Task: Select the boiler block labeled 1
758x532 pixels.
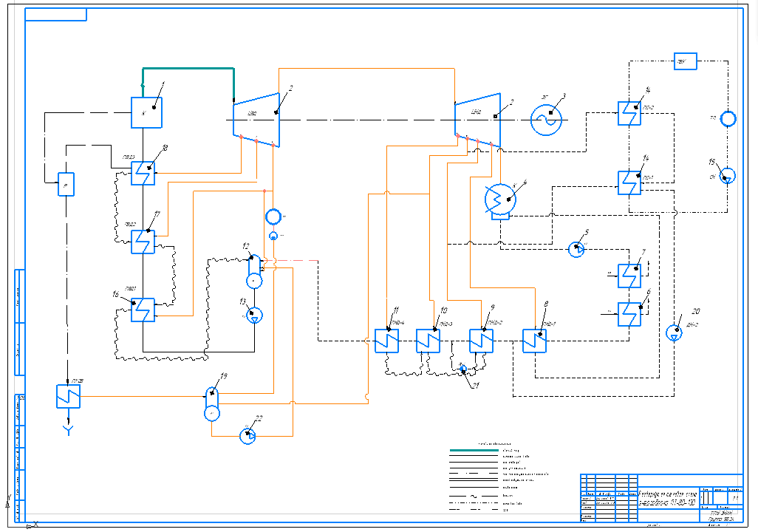Action: coord(146,113)
